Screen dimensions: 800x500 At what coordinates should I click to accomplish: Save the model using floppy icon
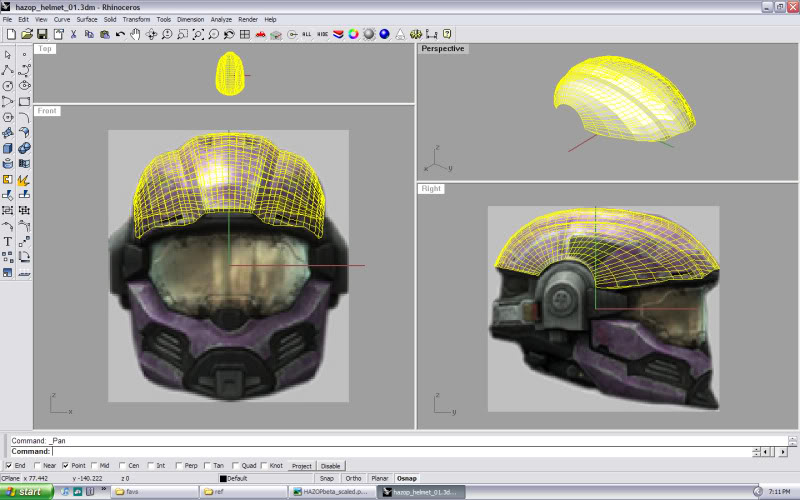(x=42, y=34)
